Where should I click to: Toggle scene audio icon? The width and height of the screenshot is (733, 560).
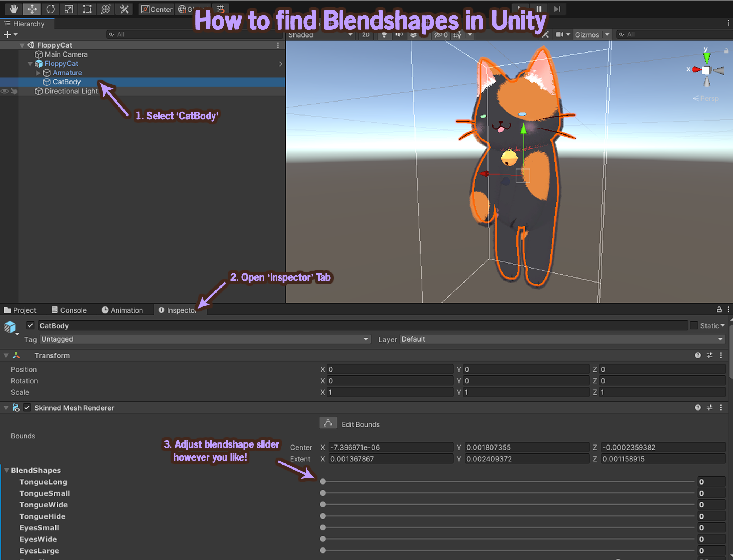(x=399, y=35)
